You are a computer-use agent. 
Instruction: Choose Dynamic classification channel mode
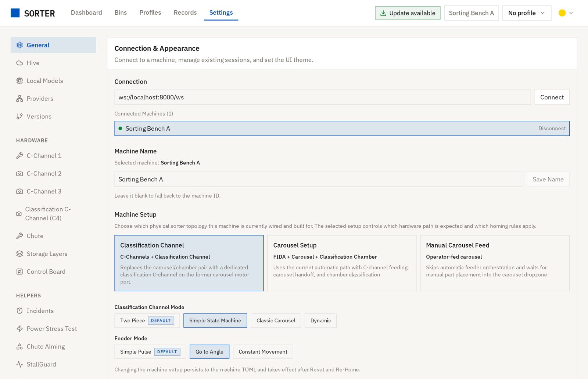(320, 320)
